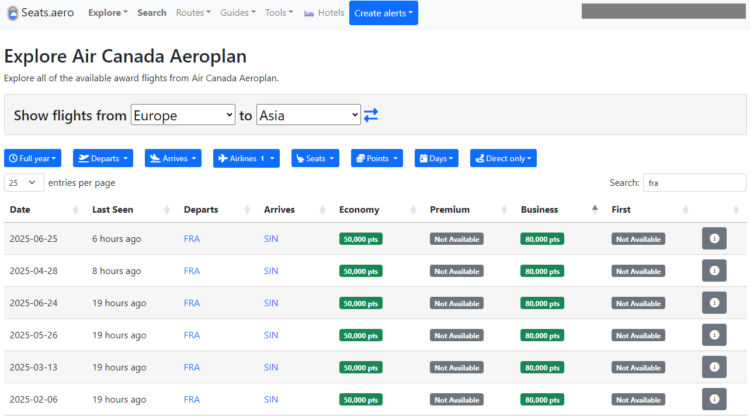Open info icon for 2025-05-26 flight
The width and height of the screenshot is (750, 416).
point(714,335)
